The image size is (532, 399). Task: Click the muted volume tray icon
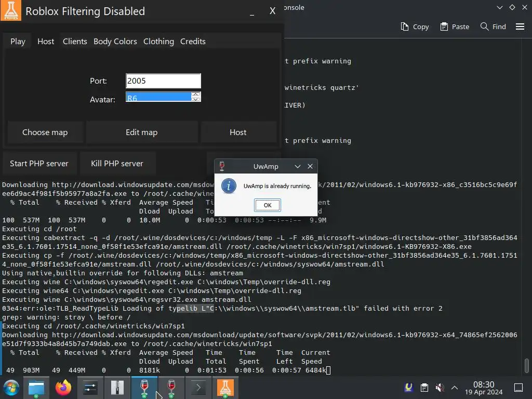pyautogui.click(x=440, y=388)
